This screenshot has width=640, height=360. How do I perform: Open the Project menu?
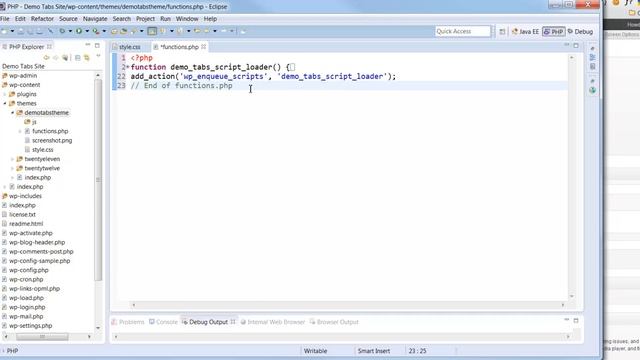[x=145, y=19]
